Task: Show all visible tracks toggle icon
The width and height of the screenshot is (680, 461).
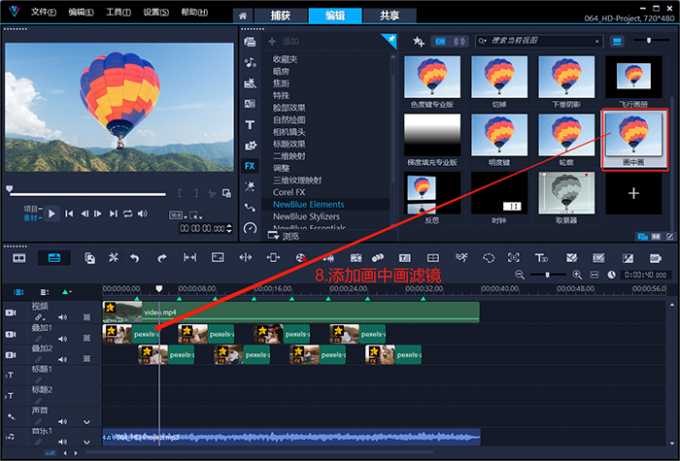Action: (18, 292)
